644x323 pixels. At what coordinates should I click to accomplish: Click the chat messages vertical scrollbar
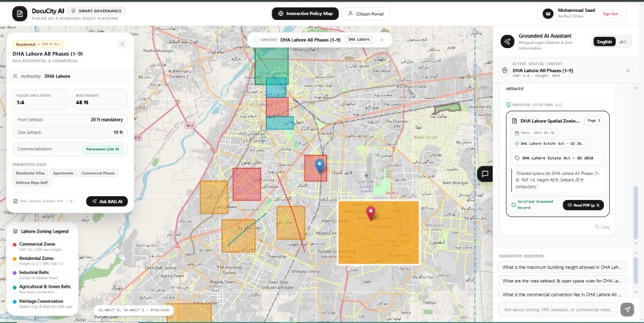coord(636,213)
